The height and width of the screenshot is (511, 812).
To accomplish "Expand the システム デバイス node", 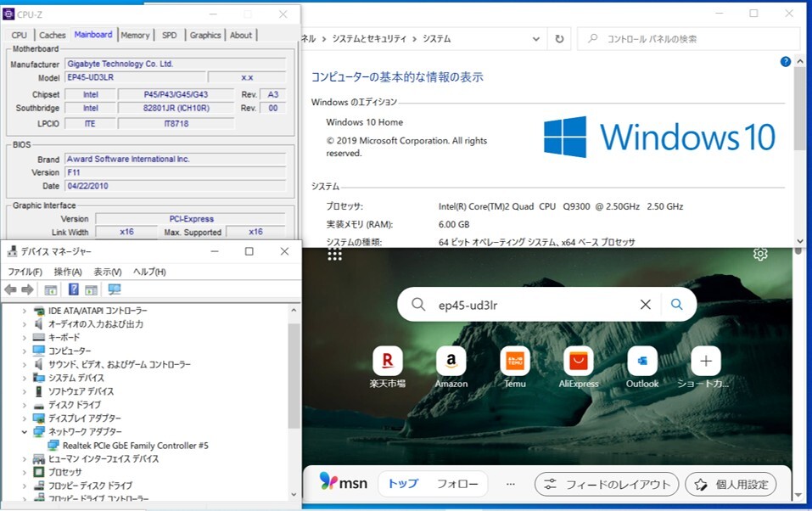I will coord(25,378).
